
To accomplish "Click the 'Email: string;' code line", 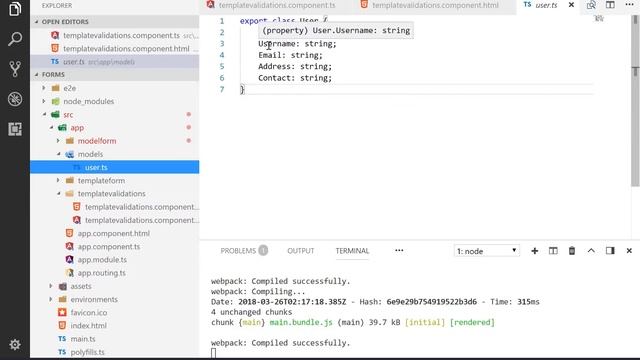I will pyautogui.click(x=290, y=55).
